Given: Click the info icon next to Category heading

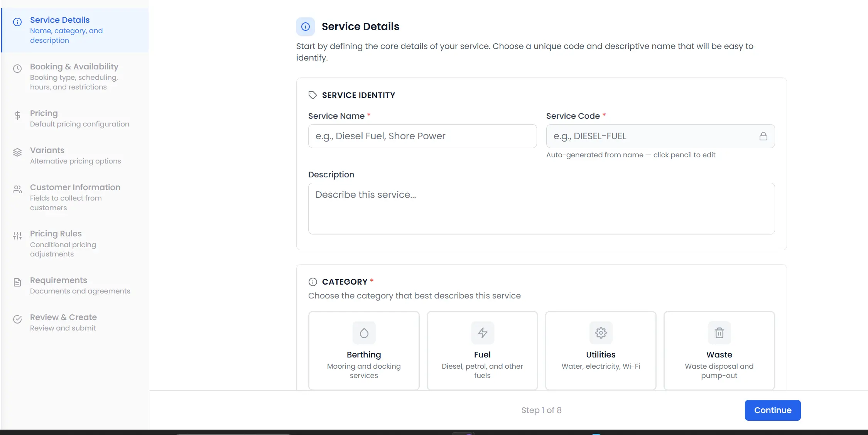Looking at the screenshot, I should point(312,282).
